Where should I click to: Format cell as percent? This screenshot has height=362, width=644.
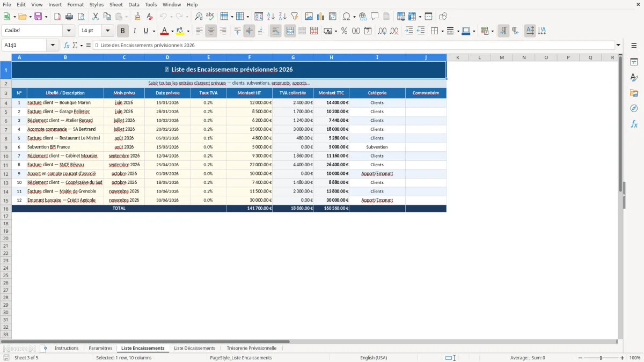(344, 31)
